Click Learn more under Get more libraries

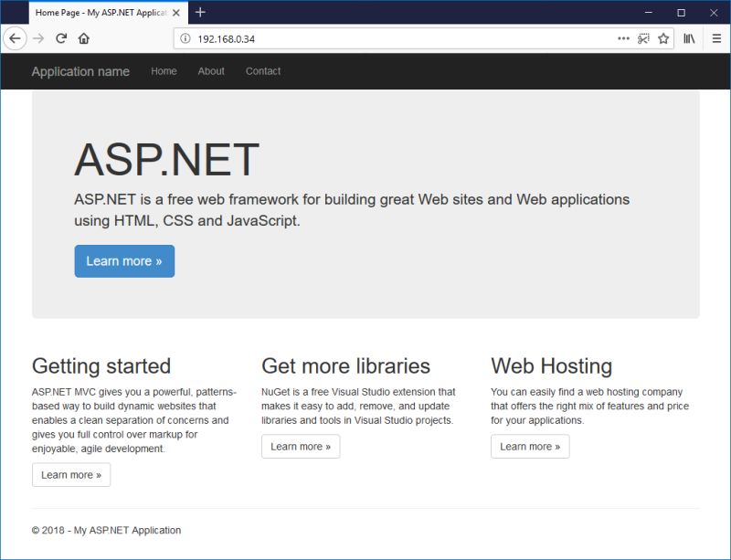pyautogui.click(x=301, y=447)
